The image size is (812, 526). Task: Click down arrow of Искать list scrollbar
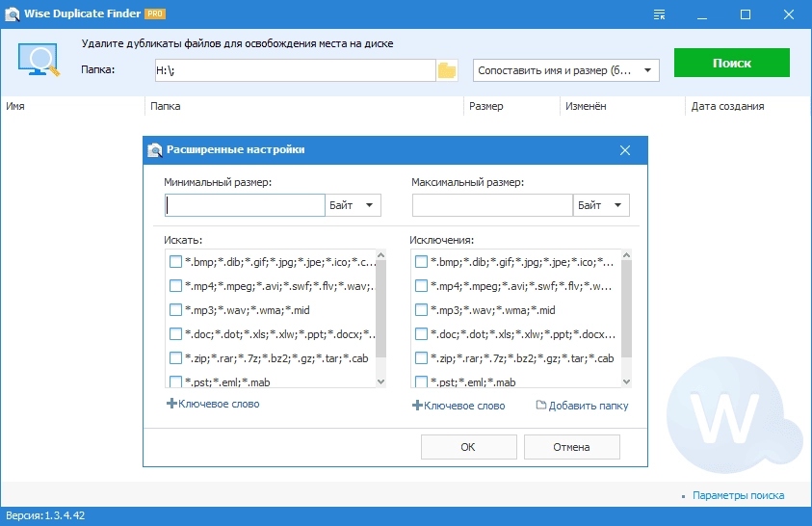click(x=381, y=382)
